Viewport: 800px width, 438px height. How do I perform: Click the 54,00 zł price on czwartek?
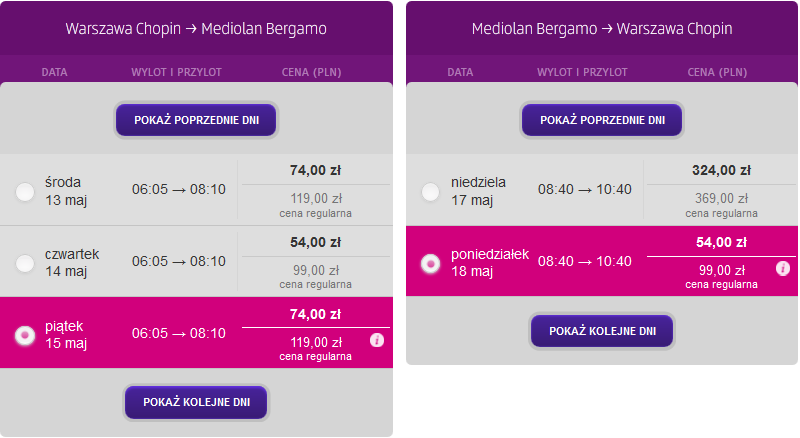tap(315, 242)
